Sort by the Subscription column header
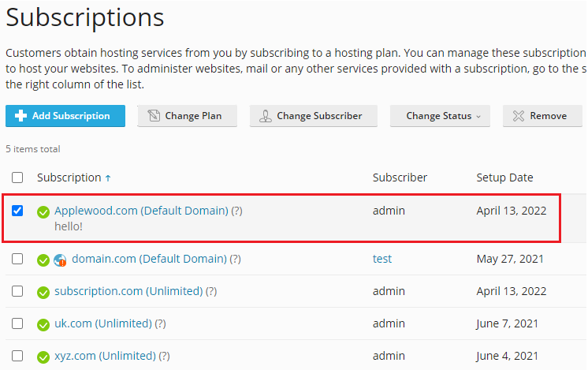 click(x=69, y=178)
